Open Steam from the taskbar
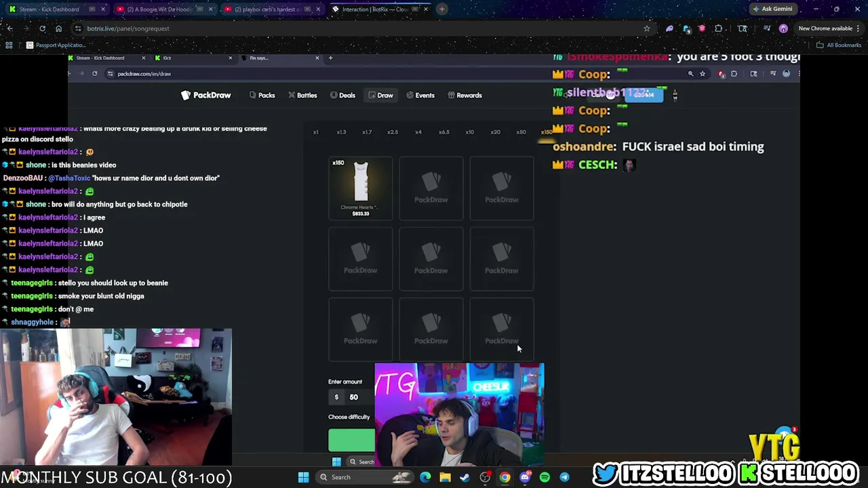 point(465,477)
